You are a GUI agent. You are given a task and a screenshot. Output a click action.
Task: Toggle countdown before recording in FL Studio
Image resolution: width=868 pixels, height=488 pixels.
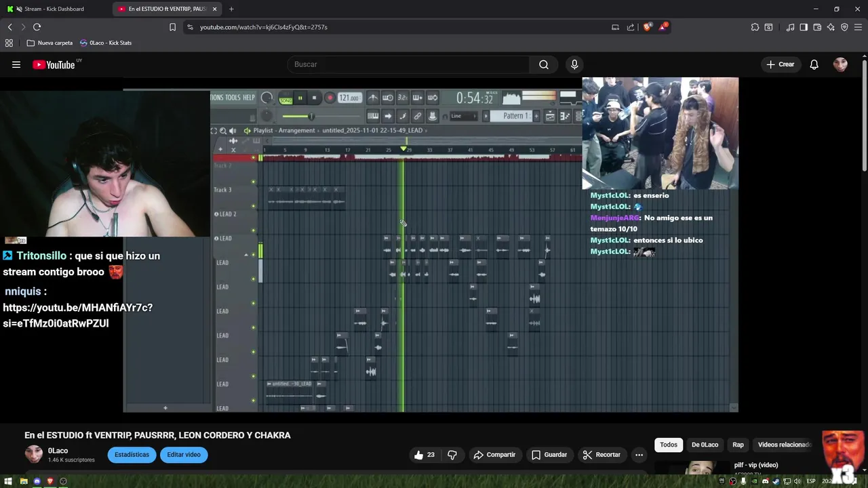pos(402,98)
